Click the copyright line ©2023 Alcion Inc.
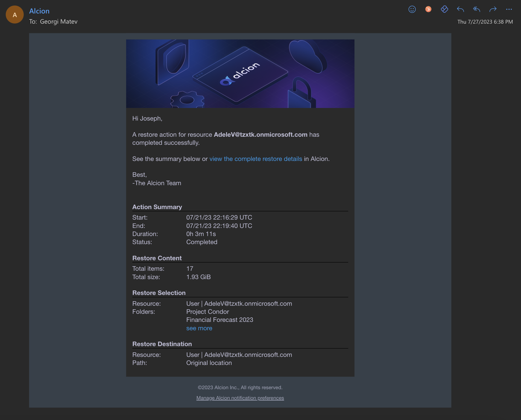Viewport: 521px width, 420px height. (240, 387)
